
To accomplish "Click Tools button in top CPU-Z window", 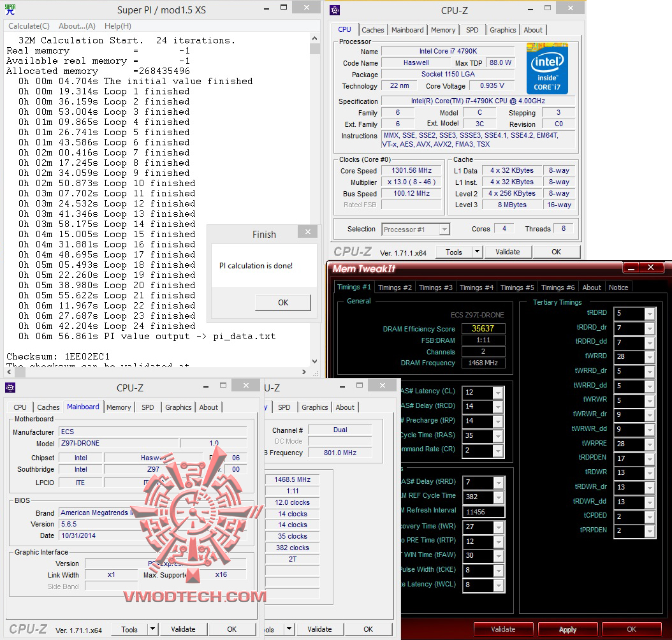I will (454, 252).
